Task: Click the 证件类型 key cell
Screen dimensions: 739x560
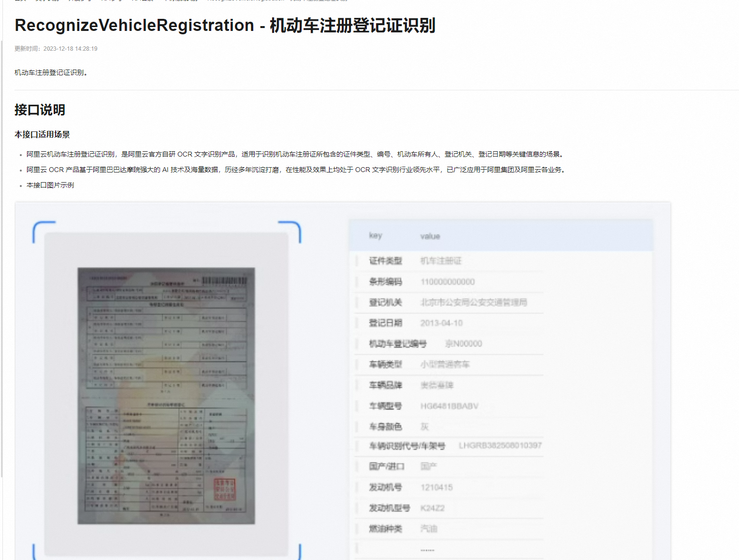Action: 385,261
